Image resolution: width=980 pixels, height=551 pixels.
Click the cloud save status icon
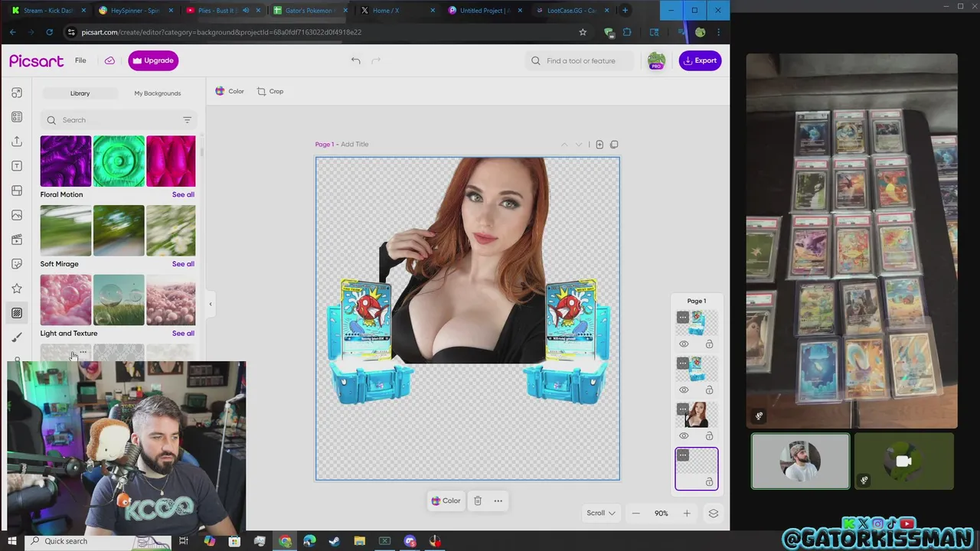(109, 60)
